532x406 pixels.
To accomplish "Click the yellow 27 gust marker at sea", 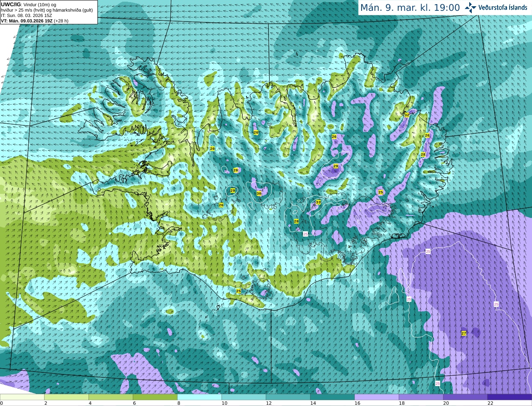I will [464, 333].
